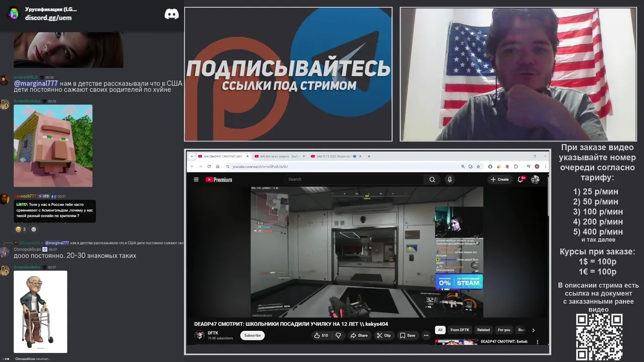Click Chmopublican's chat avatar
644x362 pixels.
pyautogui.click(x=5, y=252)
